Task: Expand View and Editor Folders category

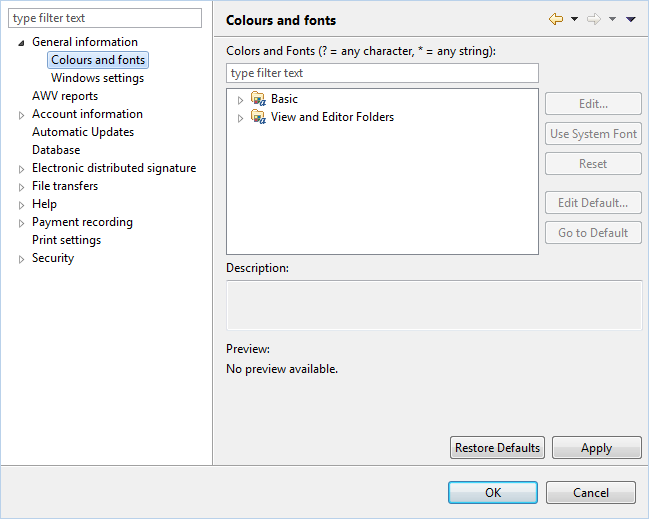Action: [x=240, y=118]
